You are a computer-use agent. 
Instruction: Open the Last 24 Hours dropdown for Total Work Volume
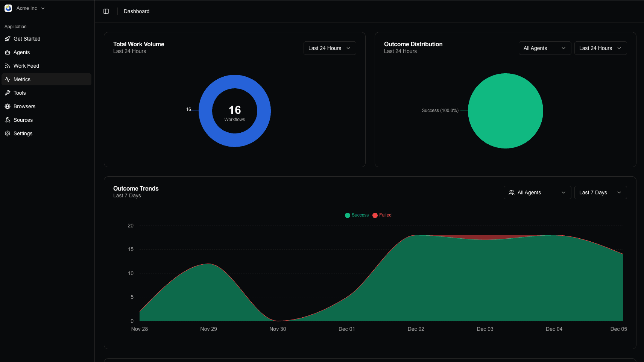330,48
